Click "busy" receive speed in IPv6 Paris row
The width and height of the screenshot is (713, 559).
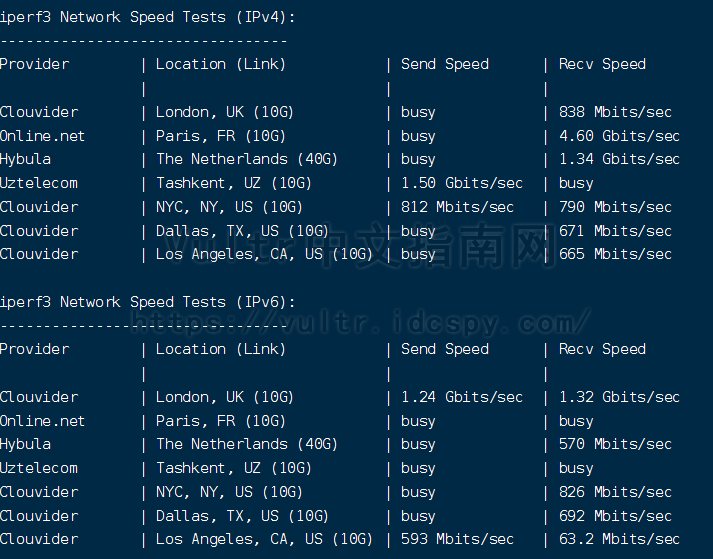[x=576, y=422]
